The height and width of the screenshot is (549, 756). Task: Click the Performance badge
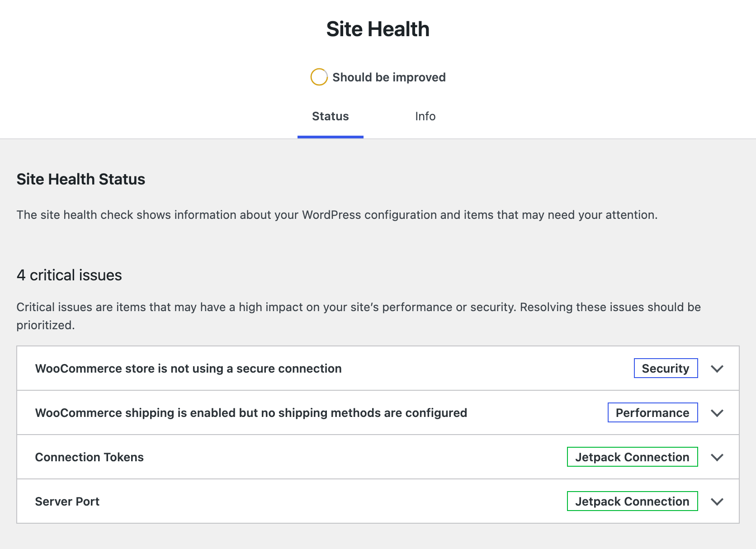pyautogui.click(x=652, y=412)
